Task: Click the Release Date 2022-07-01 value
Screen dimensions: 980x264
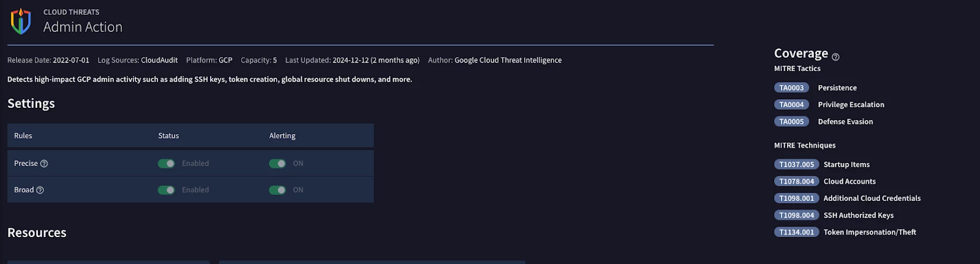Action: coord(71,60)
